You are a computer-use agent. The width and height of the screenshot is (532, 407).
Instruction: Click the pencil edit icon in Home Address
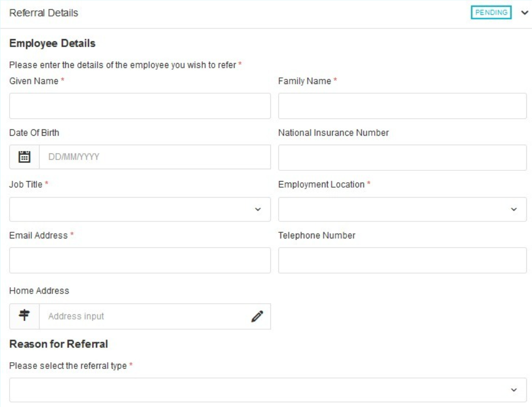tap(257, 316)
